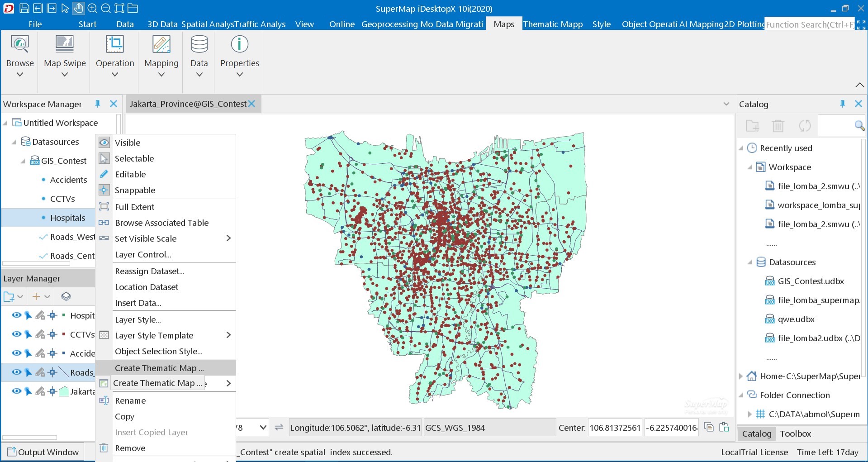Open the Browse dropdown chevron

tap(20, 75)
